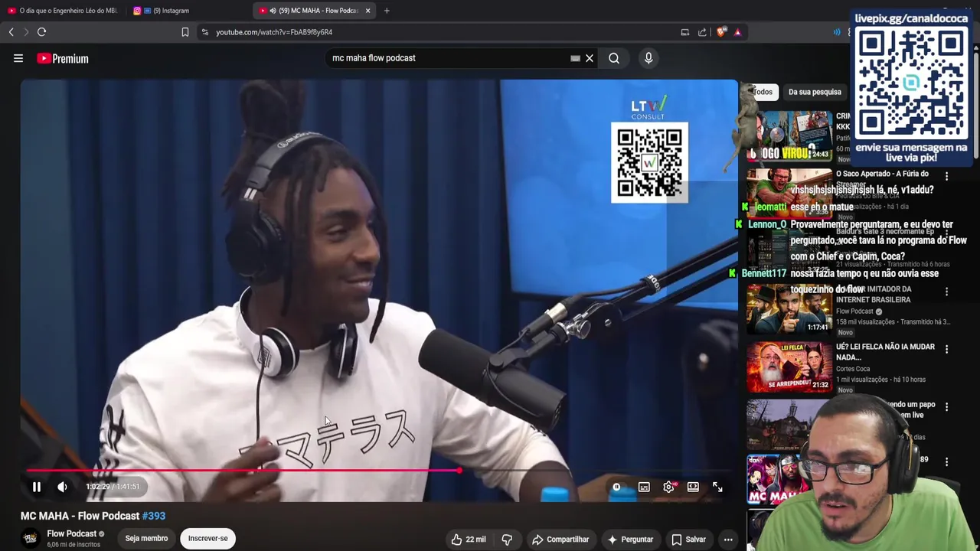Pause the video
This screenshot has width=980, height=551.
pos(36,487)
